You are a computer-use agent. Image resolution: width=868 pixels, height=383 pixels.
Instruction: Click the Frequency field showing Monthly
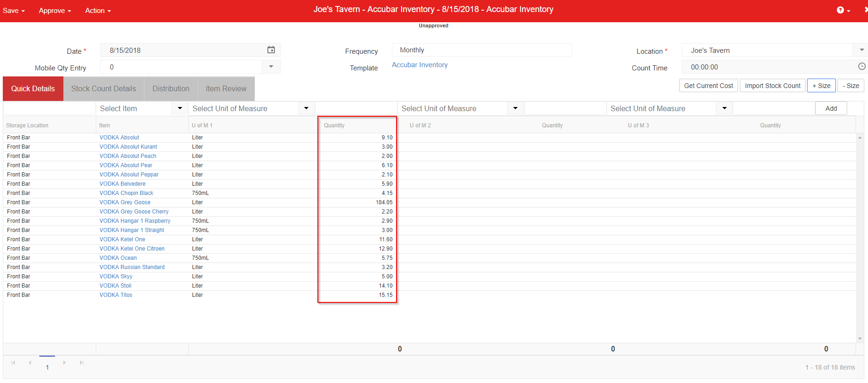482,50
